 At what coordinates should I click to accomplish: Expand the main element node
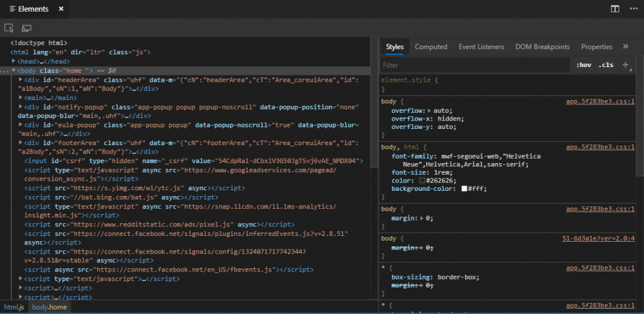pos(21,97)
